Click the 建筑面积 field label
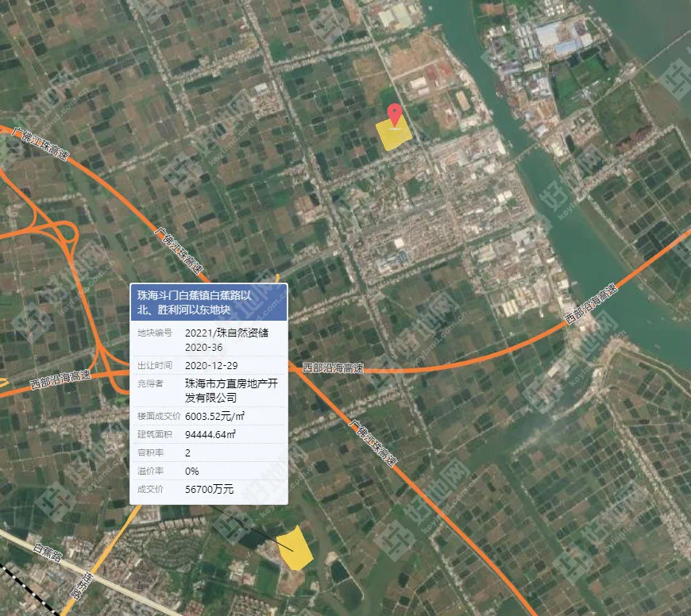 (x=154, y=434)
